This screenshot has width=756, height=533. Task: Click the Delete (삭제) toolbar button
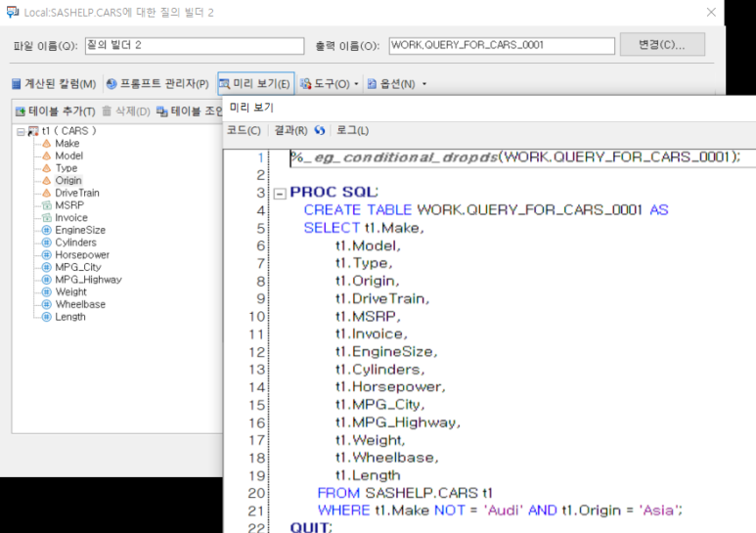pos(126,111)
